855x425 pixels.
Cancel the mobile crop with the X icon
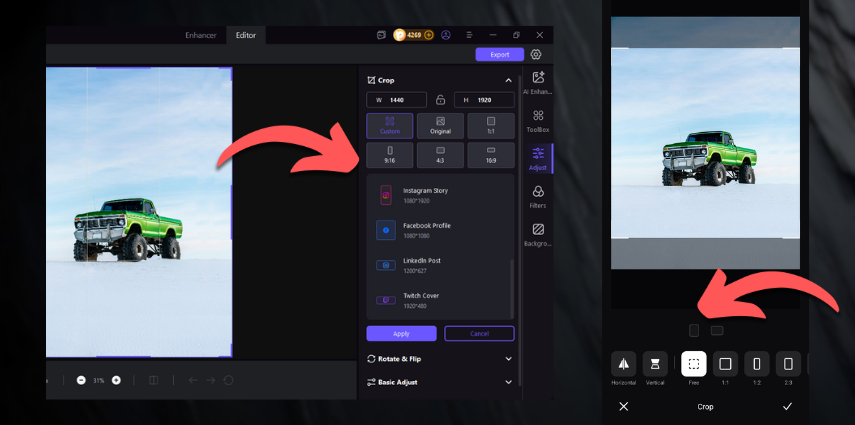click(x=624, y=407)
